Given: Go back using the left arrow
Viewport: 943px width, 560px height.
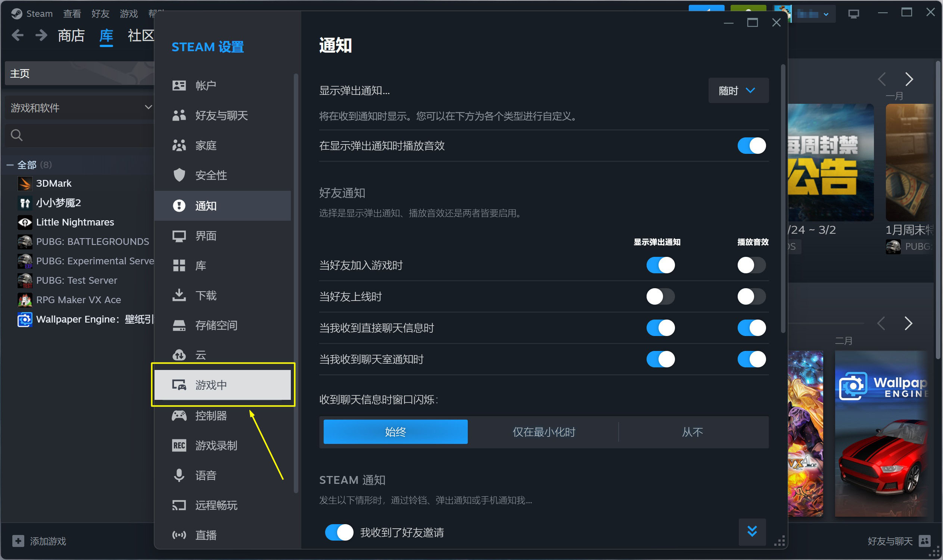Looking at the screenshot, I should [17, 35].
